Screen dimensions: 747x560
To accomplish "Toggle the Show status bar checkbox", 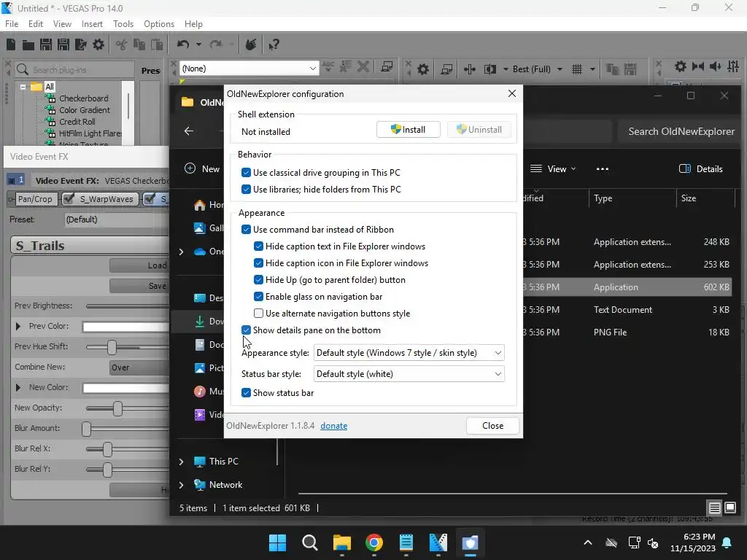I will [x=246, y=392].
